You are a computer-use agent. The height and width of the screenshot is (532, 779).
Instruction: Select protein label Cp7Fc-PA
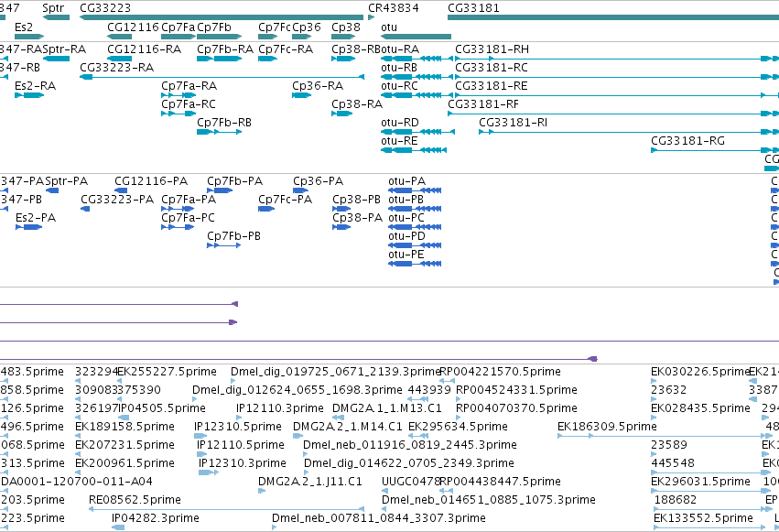[286, 200]
